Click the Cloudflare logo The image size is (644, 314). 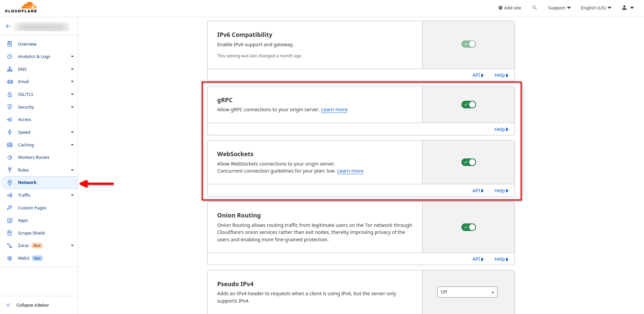(x=21, y=7)
